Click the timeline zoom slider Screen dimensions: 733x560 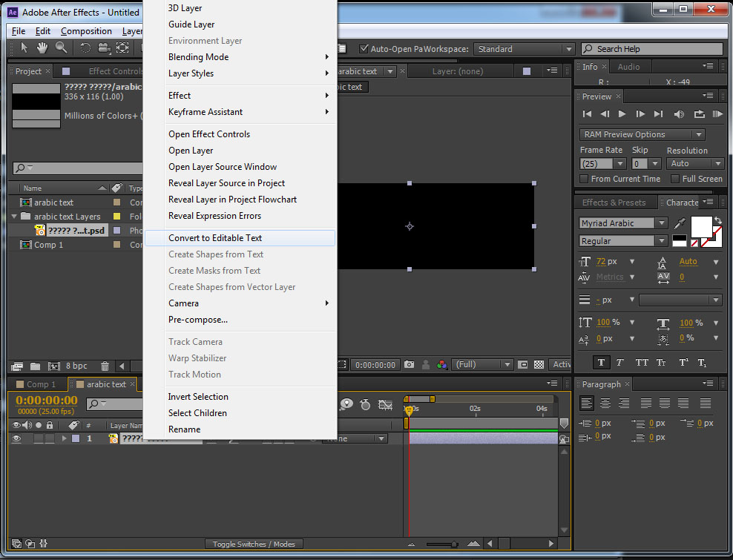[442, 544]
